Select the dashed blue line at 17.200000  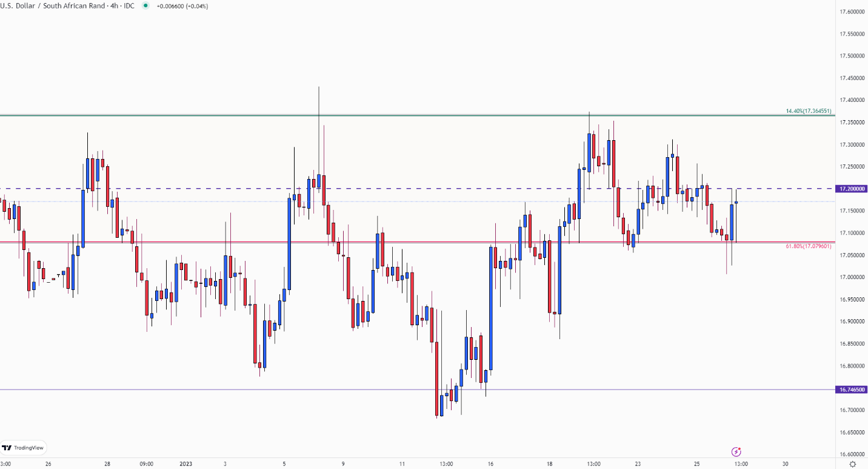click(x=417, y=189)
